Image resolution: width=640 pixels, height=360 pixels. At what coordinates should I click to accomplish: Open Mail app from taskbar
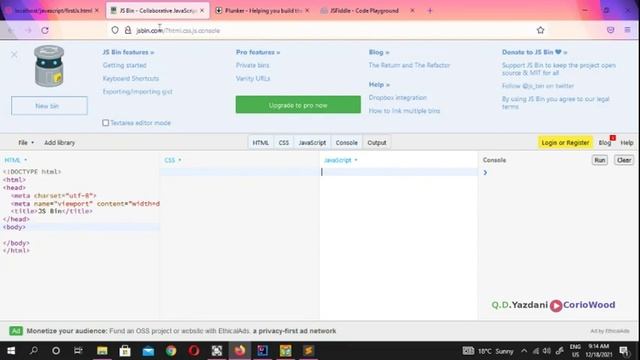click(x=148, y=351)
